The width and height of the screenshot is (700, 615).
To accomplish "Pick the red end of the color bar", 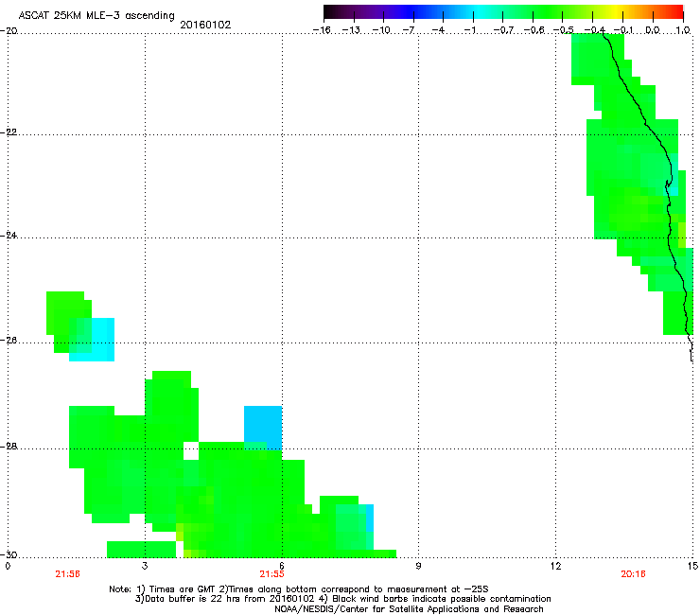I will pyautogui.click(x=678, y=11).
